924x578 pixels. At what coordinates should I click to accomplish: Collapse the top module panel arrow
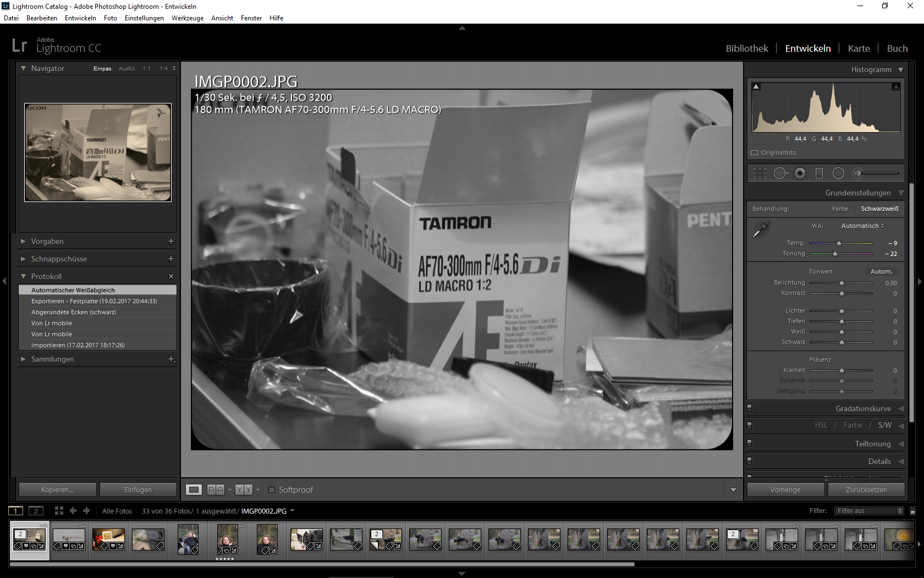click(462, 28)
